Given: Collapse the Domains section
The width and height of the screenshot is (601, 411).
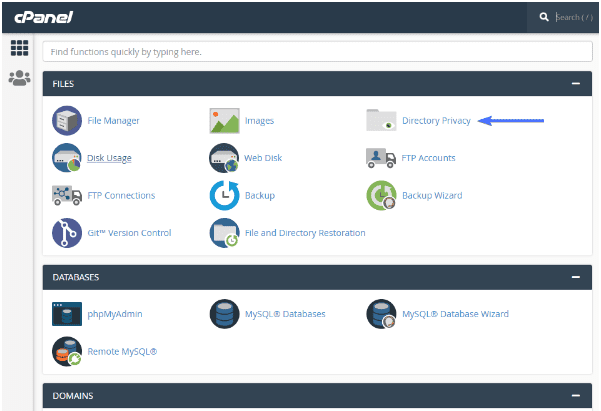Looking at the screenshot, I should pos(576,396).
